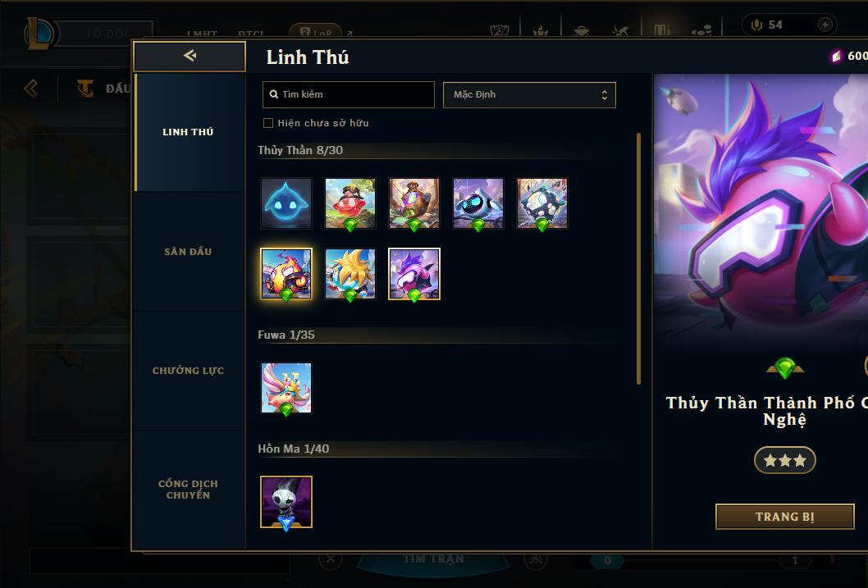868x588 pixels.
Task: Choose the yellow spiky-haired River Sprite
Action: (x=349, y=274)
